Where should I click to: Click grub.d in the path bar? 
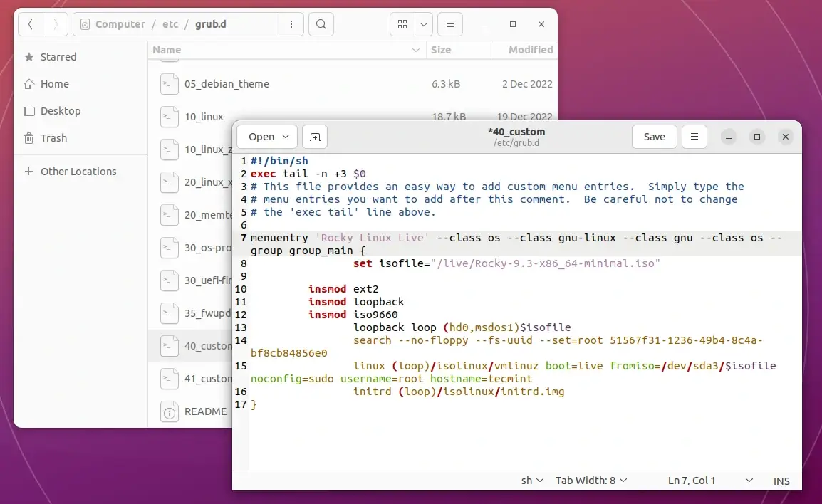pyautogui.click(x=211, y=24)
